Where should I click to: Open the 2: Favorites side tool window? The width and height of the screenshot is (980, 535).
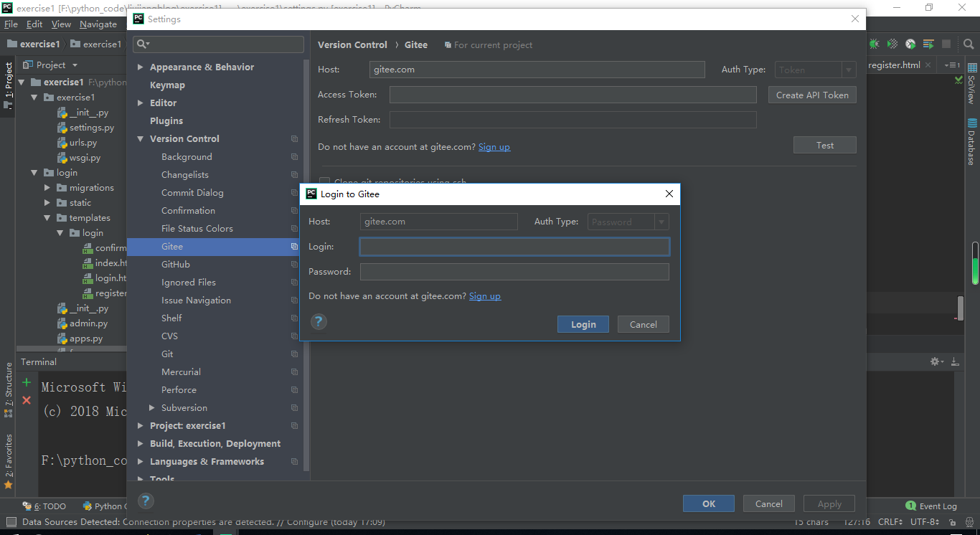click(x=9, y=460)
